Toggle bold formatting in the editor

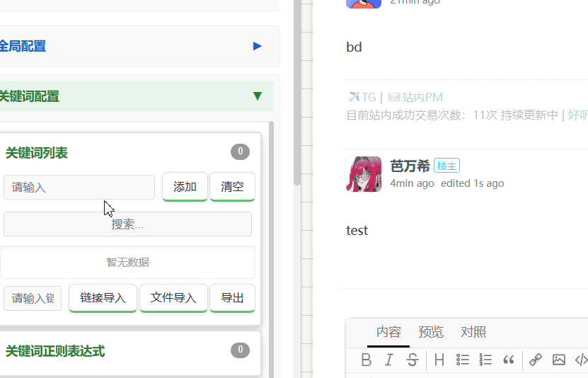click(x=366, y=360)
